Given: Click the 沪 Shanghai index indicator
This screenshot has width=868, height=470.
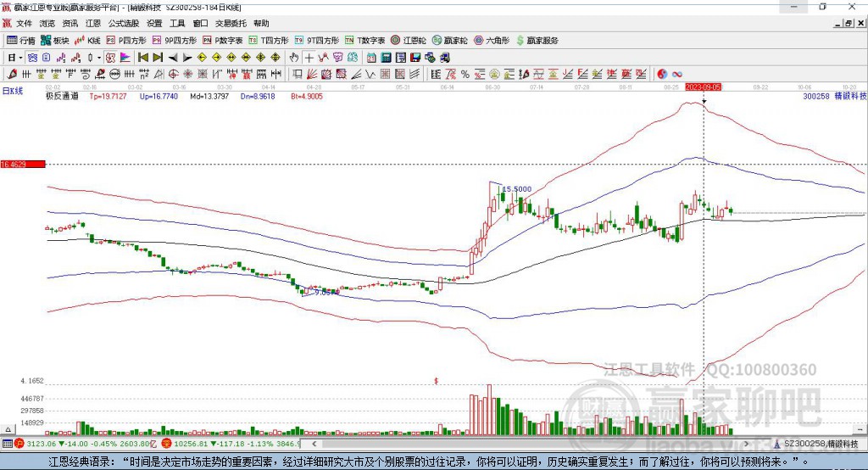Looking at the screenshot, I should [19, 444].
